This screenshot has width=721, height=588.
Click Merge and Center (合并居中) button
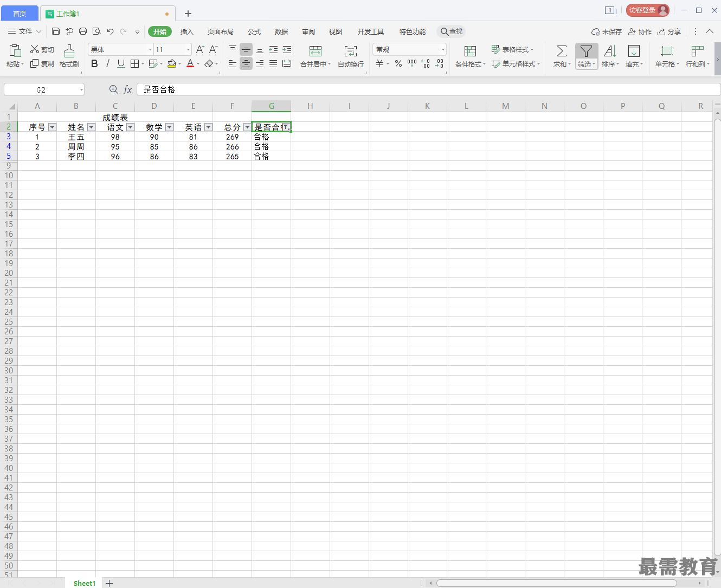tap(316, 56)
